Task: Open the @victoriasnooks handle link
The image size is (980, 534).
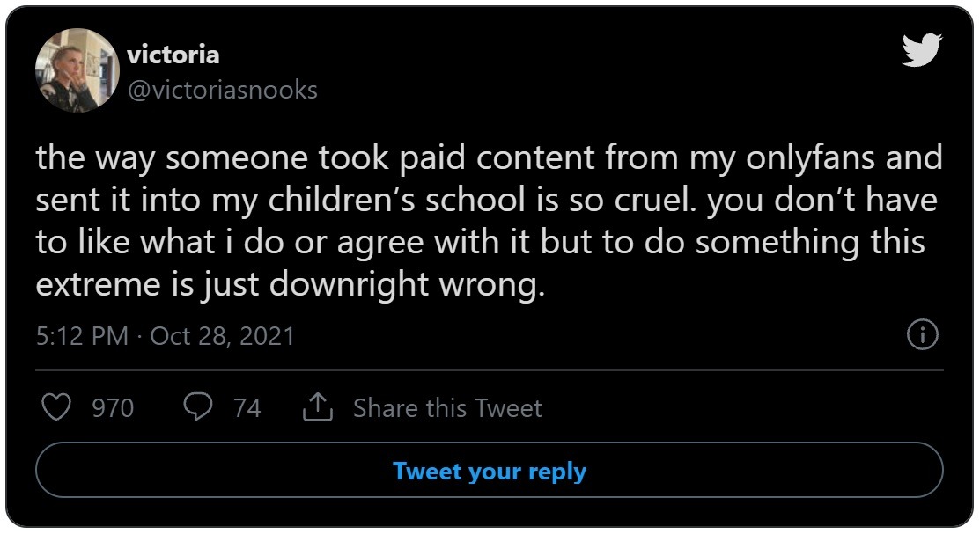Action: (222, 90)
